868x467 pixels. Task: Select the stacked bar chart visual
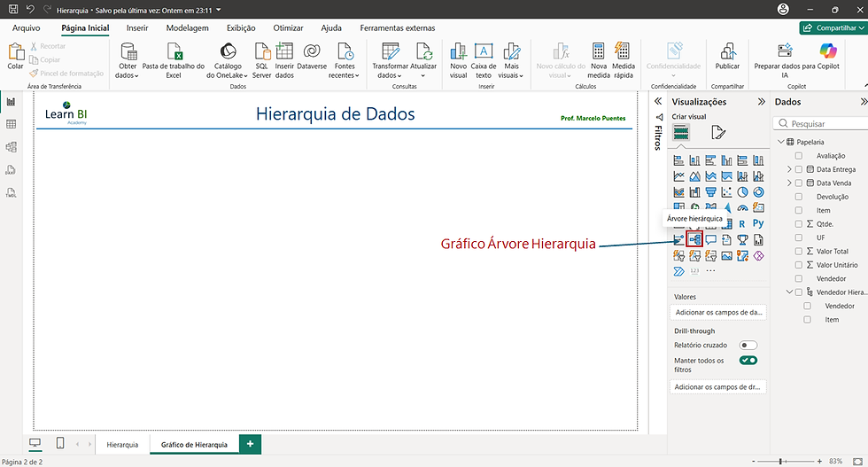pos(678,160)
